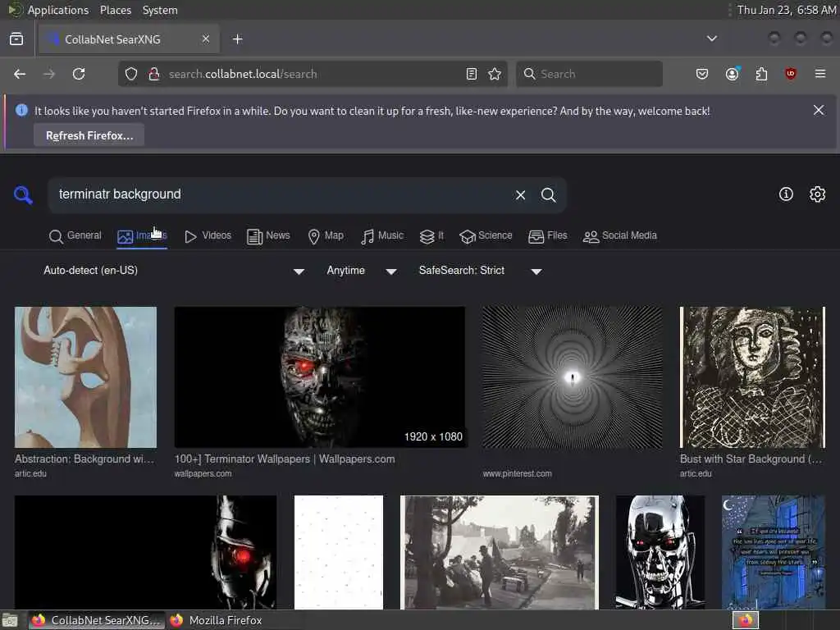Select the Images category tab
Viewport: 840px width, 630px height.
click(x=142, y=235)
